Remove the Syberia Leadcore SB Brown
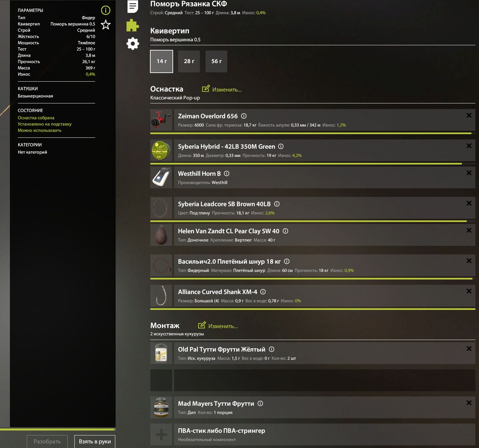This screenshot has height=448, width=479. [469, 203]
